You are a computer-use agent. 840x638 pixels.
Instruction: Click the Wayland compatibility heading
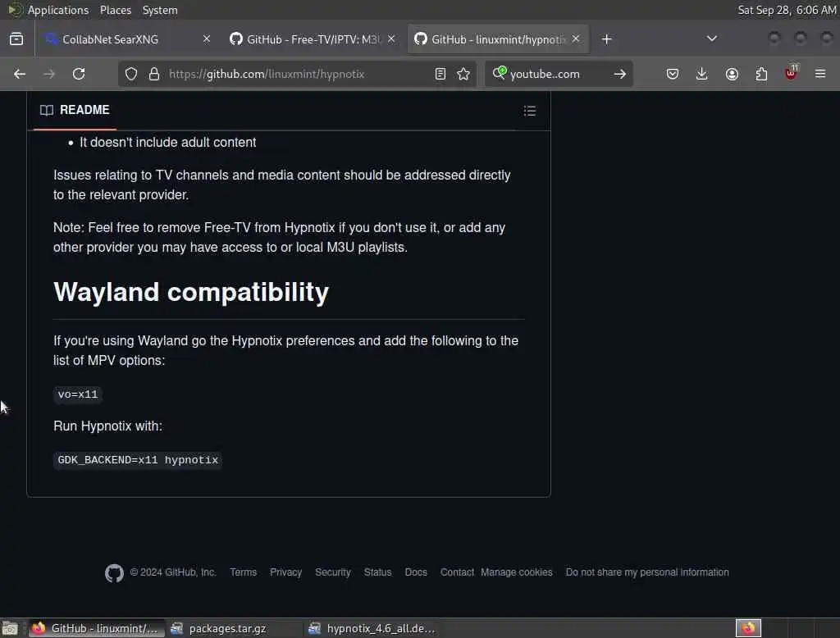pos(191,293)
